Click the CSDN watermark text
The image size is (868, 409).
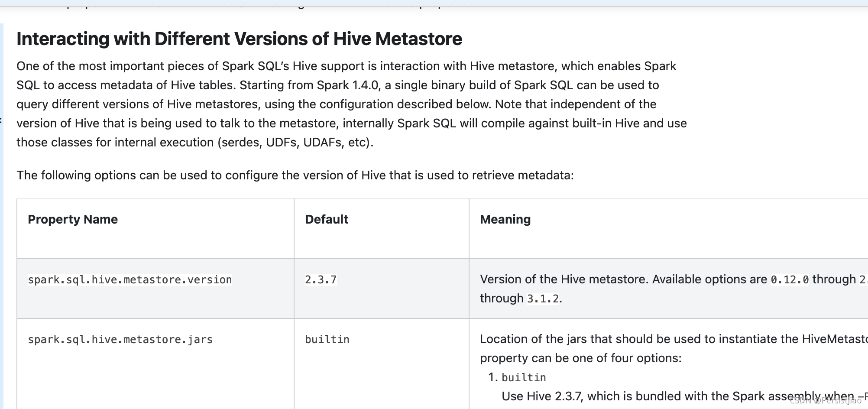826,401
